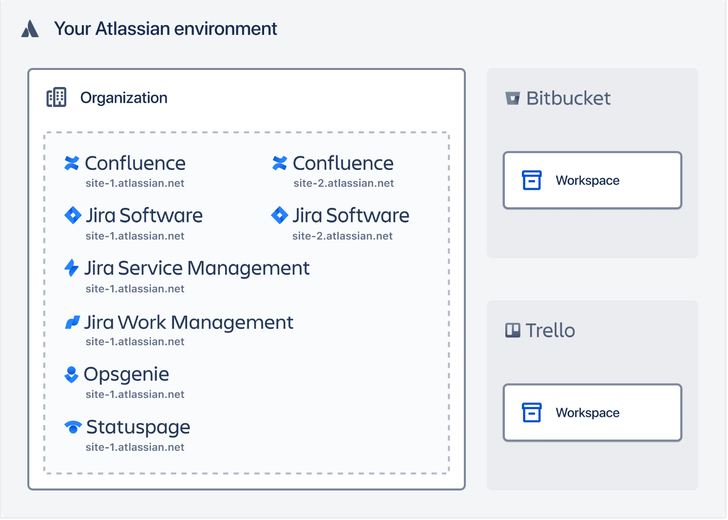Click the Jira Software diamond icon for site-2
The width and height of the screenshot is (728, 520).
279,215
